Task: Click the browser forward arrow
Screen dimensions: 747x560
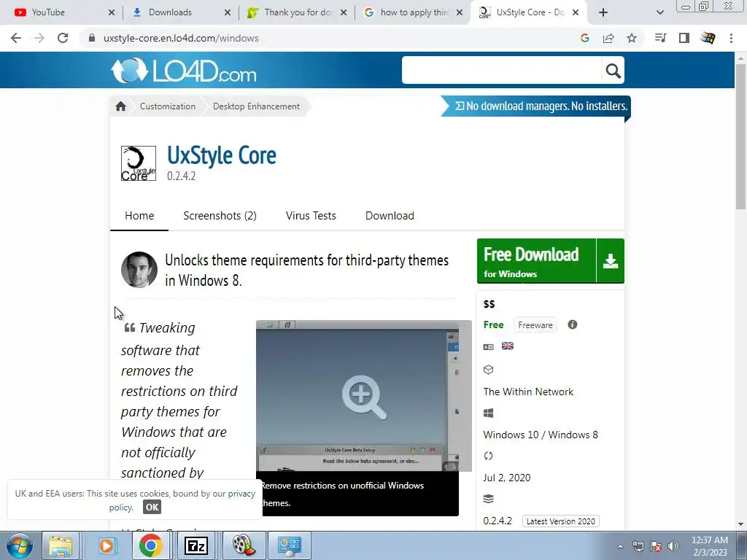Action: tap(39, 38)
